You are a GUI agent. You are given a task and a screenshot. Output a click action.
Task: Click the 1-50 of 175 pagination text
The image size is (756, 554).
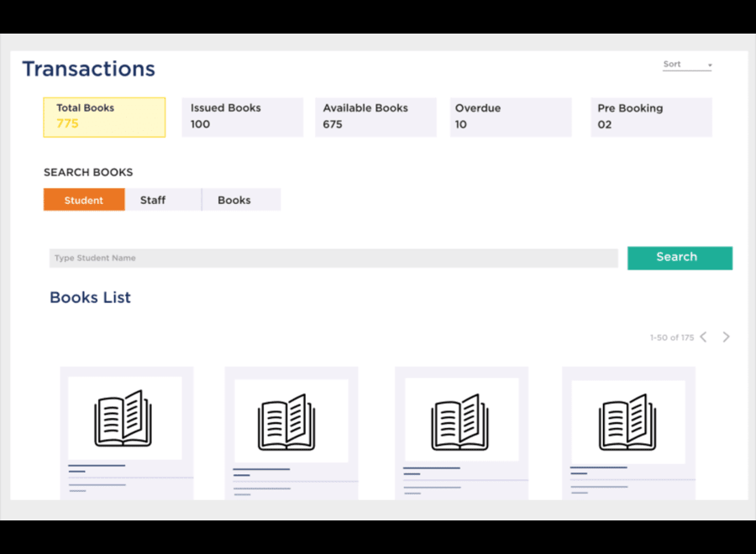click(x=671, y=337)
